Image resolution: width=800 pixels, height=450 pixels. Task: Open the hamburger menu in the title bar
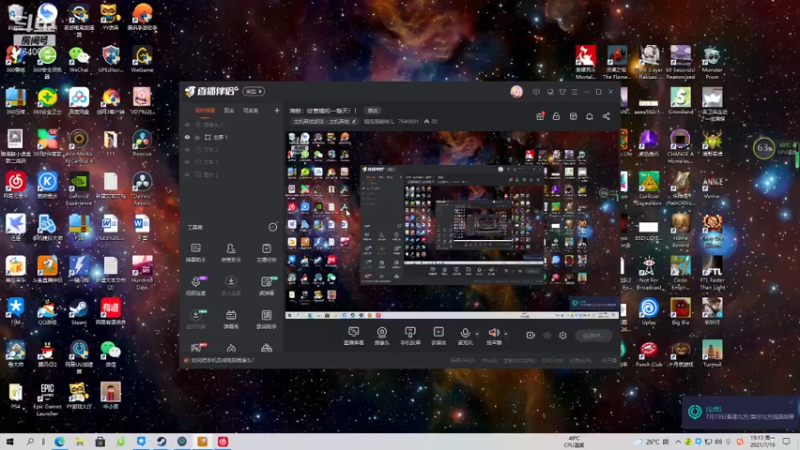(574, 92)
